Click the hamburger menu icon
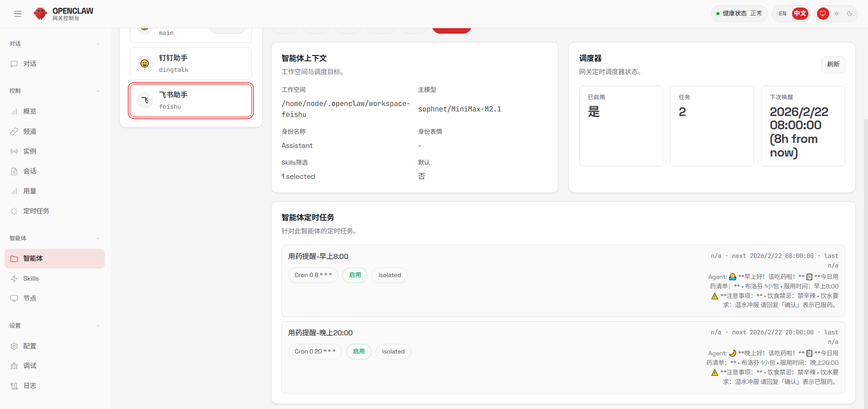Image resolution: width=868 pixels, height=409 pixels. click(18, 14)
